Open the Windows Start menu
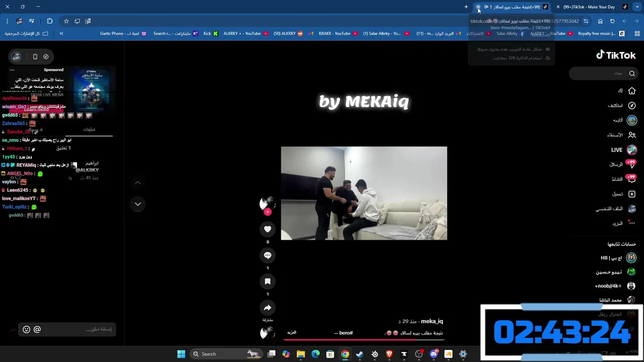 coord(181,354)
